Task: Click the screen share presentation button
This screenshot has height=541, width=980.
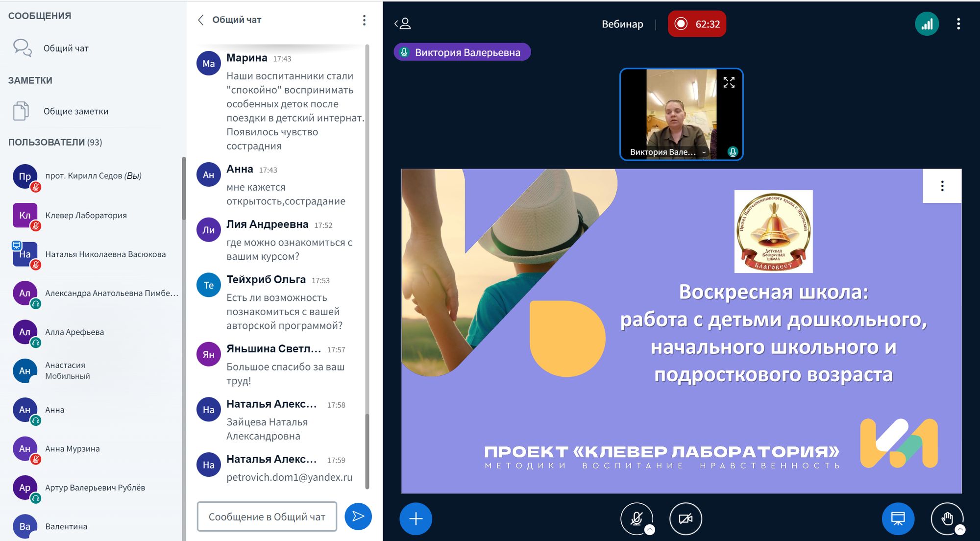Action: coord(898,518)
